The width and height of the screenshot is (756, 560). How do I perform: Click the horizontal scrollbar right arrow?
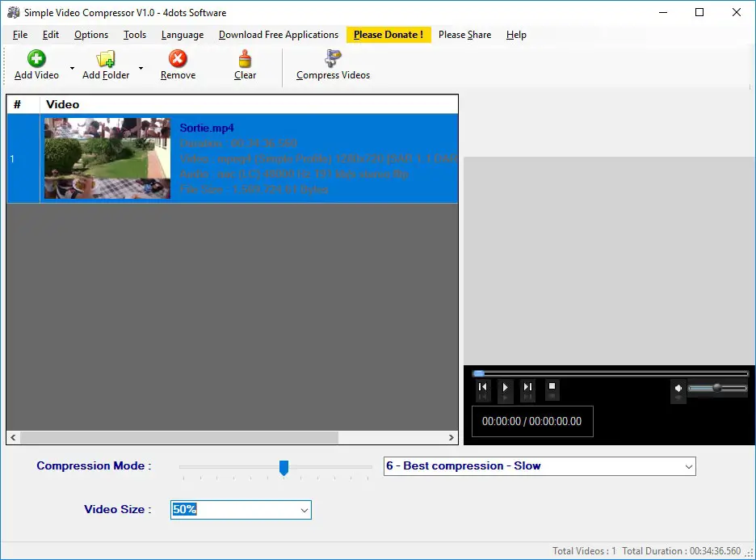(x=451, y=437)
